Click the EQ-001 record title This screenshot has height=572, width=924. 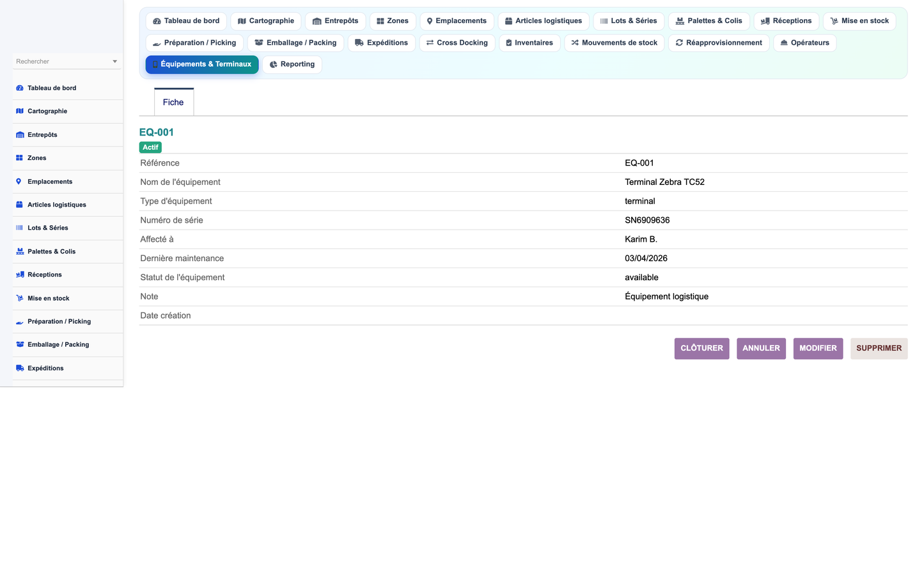point(157,132)
